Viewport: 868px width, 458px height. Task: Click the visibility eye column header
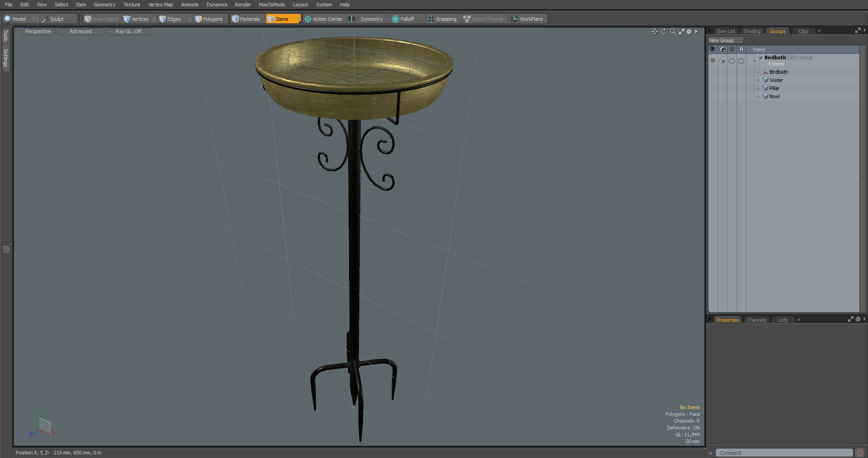(x=712, y=49)
